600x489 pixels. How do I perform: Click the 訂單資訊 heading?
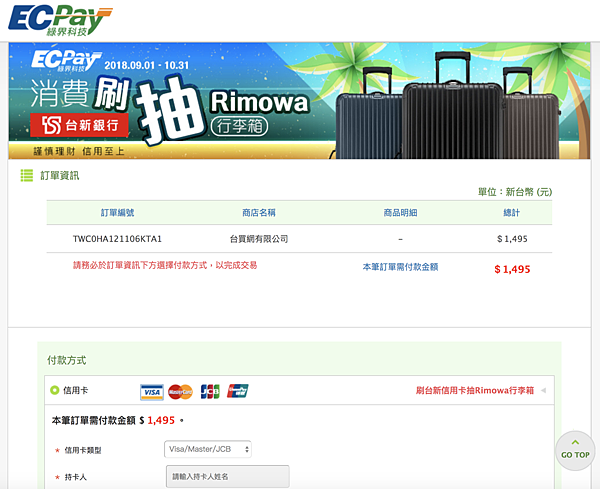60,176
